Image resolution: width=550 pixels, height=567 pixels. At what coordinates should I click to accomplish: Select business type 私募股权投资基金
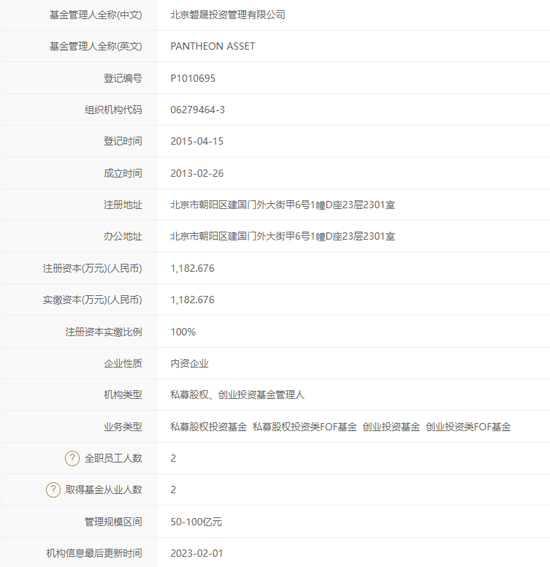(x=209, y=427)
